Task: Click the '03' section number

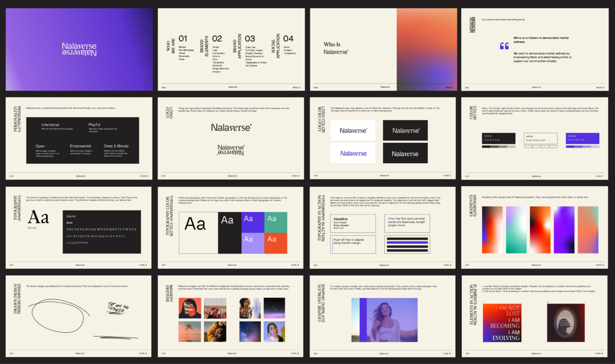Action: click(x=250, y=38)
